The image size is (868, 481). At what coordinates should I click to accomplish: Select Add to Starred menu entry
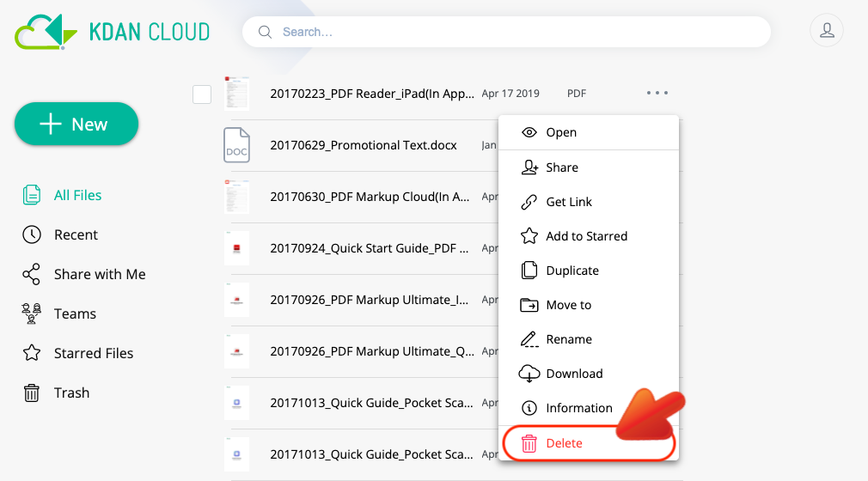point(589,236)
